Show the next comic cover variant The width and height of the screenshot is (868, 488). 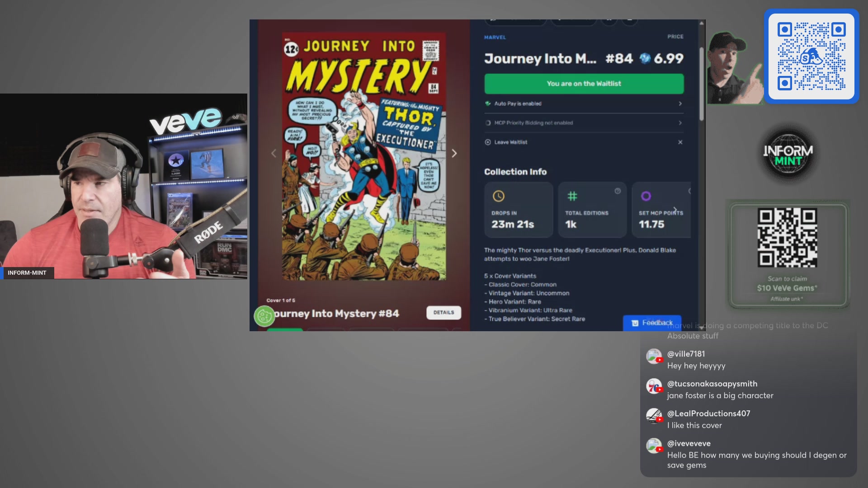[454, 154]
